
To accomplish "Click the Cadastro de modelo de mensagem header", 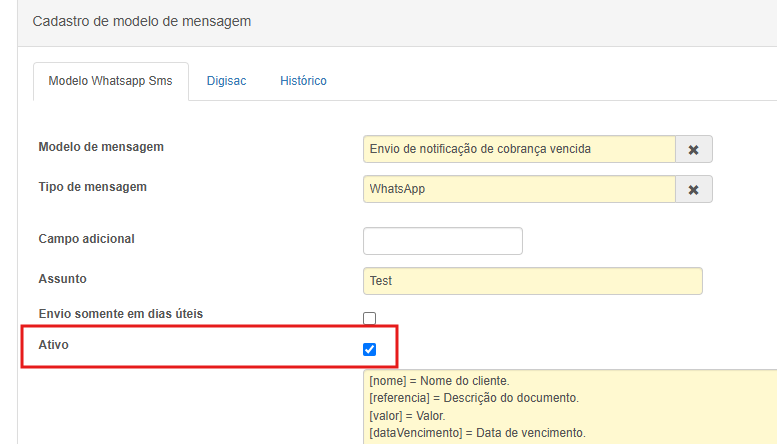I will [x=142, y=21].
